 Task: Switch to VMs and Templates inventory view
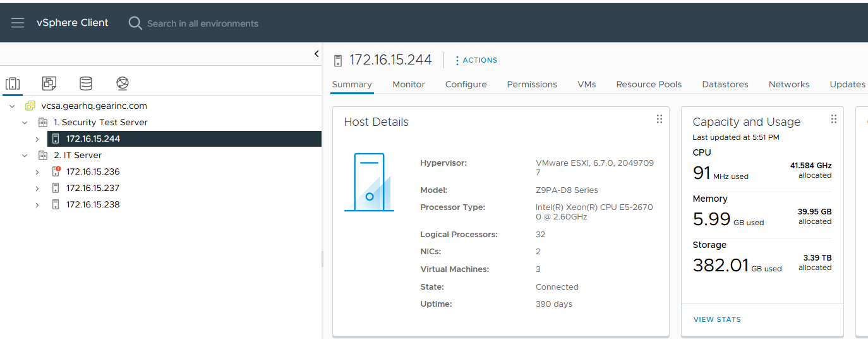tap(49, 83)
